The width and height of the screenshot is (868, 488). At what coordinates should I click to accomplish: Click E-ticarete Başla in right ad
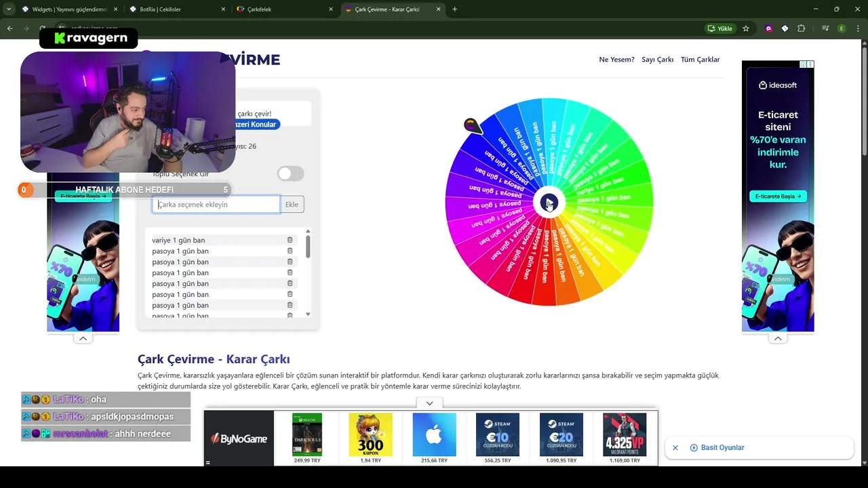[x=778, y=197]
